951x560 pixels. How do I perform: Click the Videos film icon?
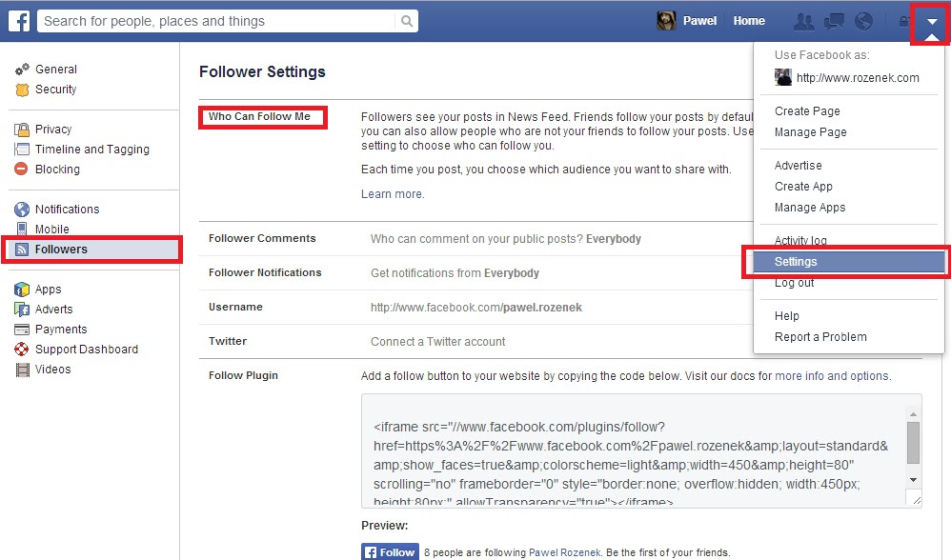(23, 370)
